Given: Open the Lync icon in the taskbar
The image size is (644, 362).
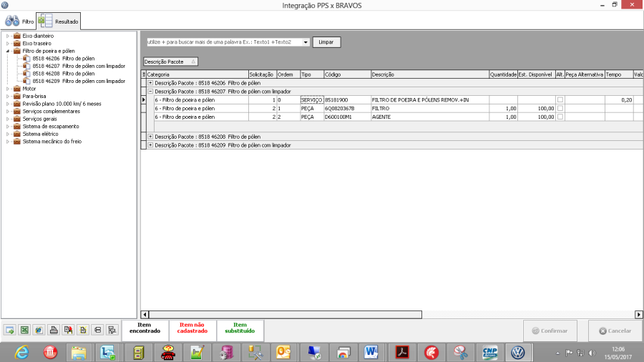Looking at the screenshot, I should tap(107, 353).
